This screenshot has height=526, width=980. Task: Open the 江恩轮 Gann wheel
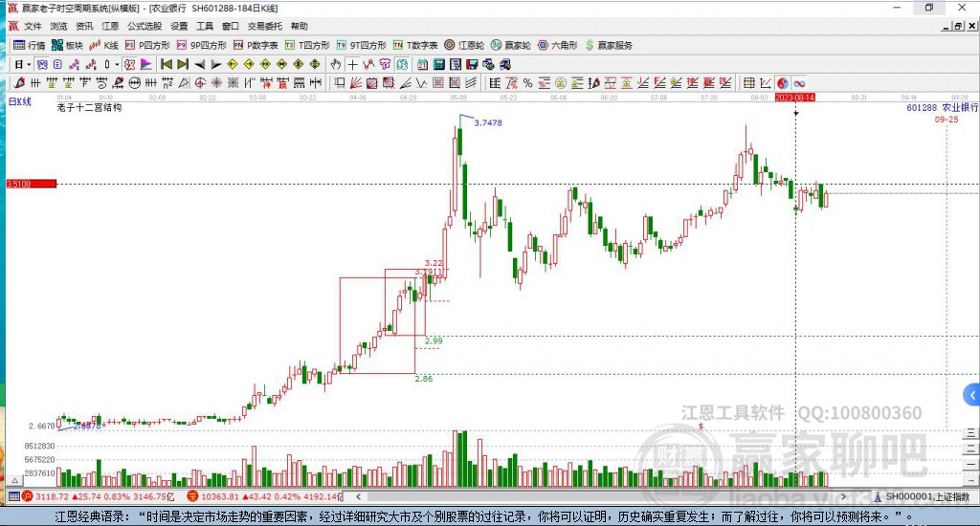[x=464, y=45]
